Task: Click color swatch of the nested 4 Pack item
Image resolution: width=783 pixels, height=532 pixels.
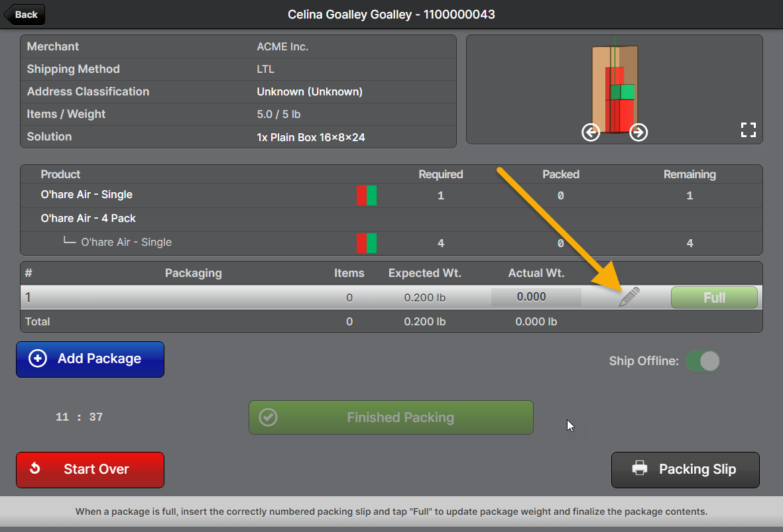Action: [366, 242]
